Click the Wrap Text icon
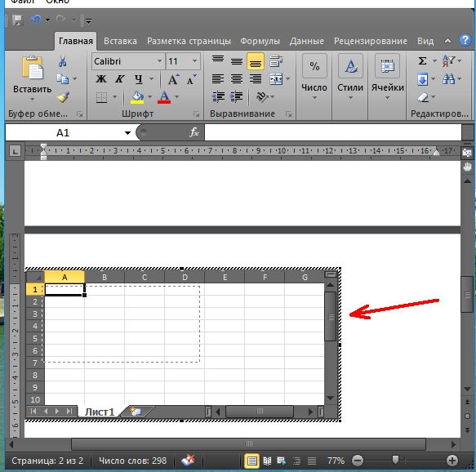The height and width of the screenshot is (472, 476). click(x=276, y=61)
